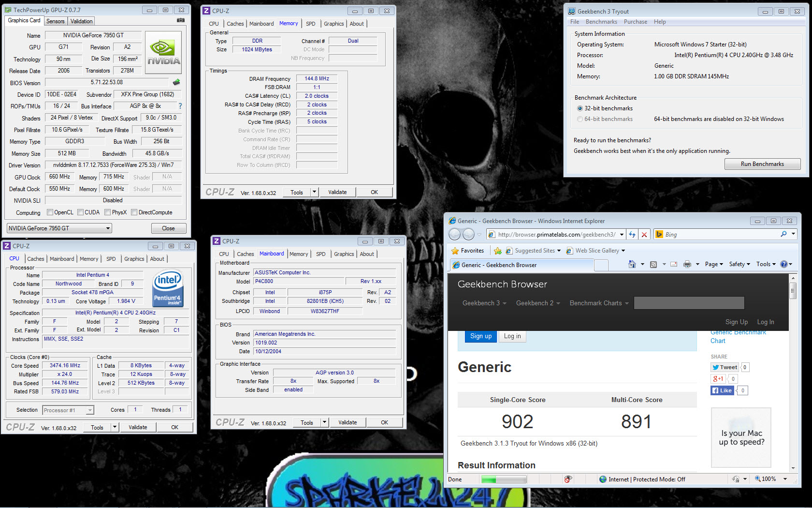Click the IE Home icon
The image size is (812, 508).
[632, 264]
